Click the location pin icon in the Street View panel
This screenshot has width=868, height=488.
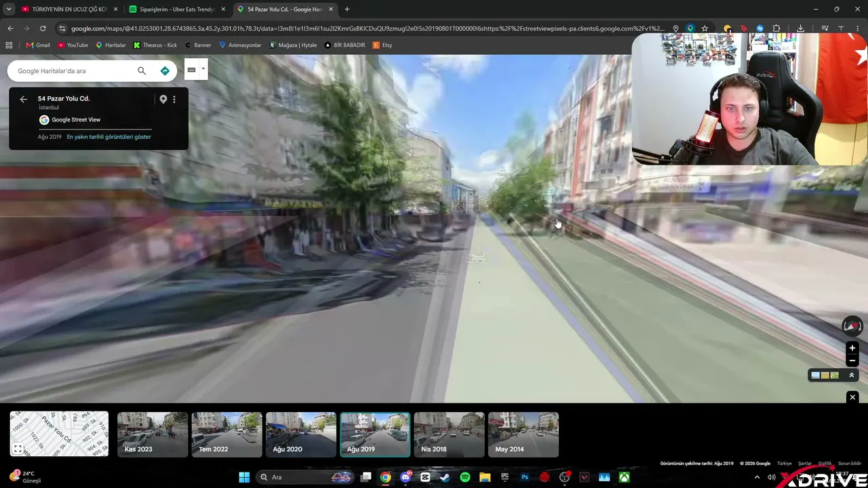click(x=163, y=99)
